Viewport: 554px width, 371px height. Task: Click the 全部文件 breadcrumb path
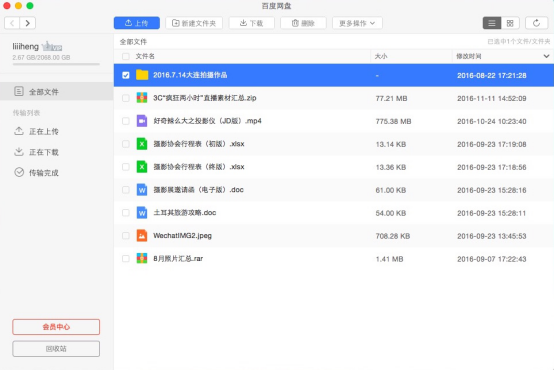pos(133,42)
